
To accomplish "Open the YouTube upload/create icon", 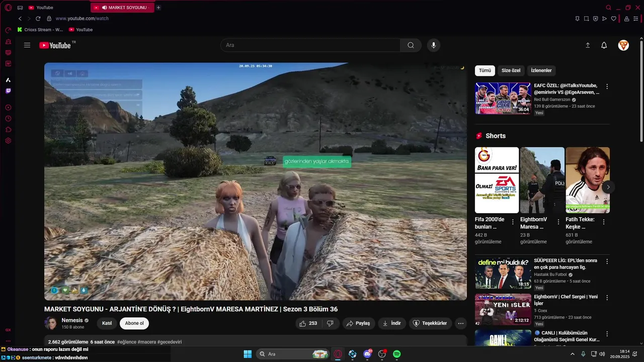I will [x=588, y=45].
